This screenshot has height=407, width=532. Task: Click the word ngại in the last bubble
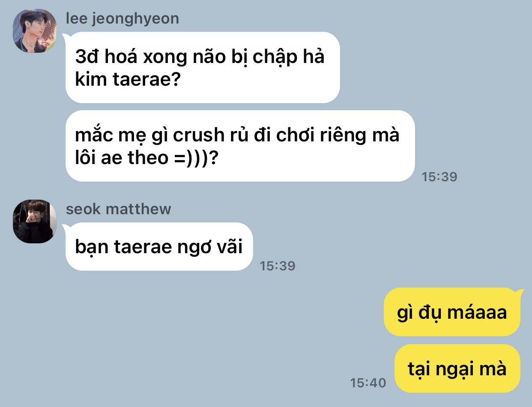(457, 369)
